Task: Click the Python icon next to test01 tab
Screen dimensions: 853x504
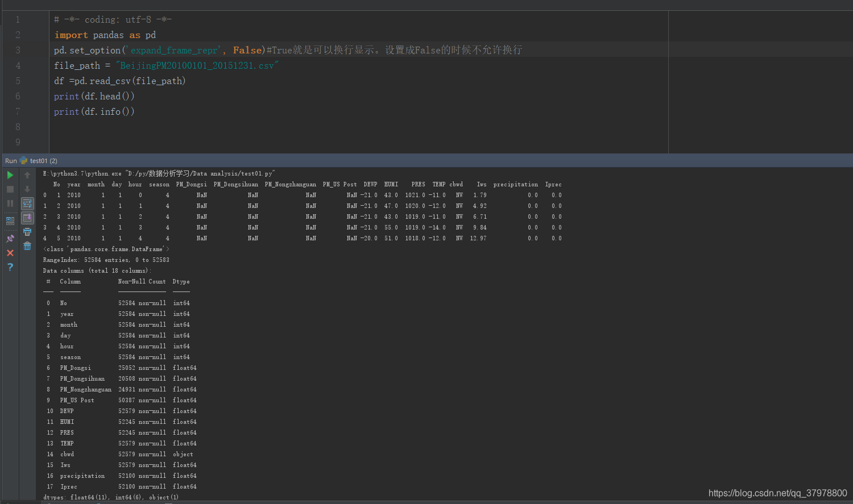Action: [x=23, y=161]
